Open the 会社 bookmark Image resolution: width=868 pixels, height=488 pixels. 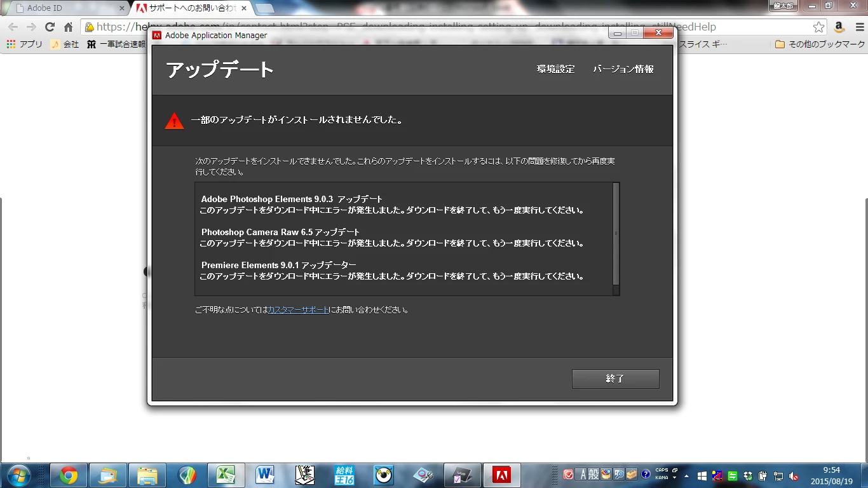(x=65, y=44)
